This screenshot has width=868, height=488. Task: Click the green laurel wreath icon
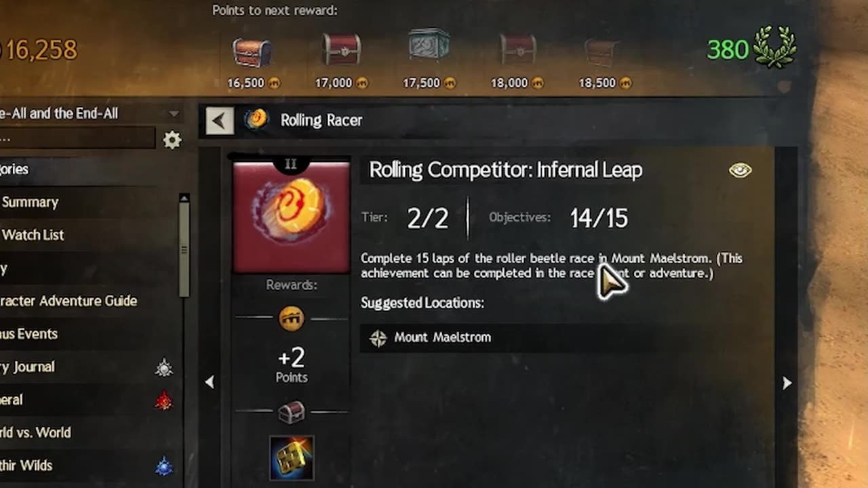(777, 47)
